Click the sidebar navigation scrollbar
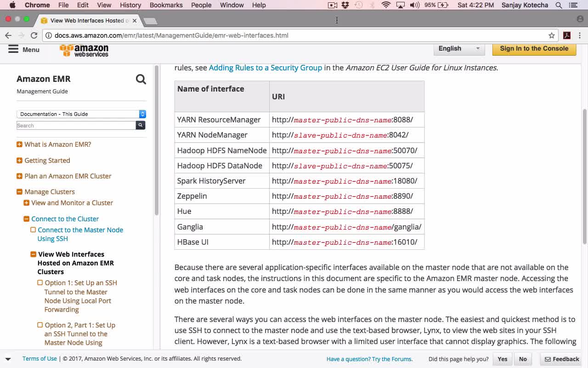588x368 pixels. click(157, 140)
